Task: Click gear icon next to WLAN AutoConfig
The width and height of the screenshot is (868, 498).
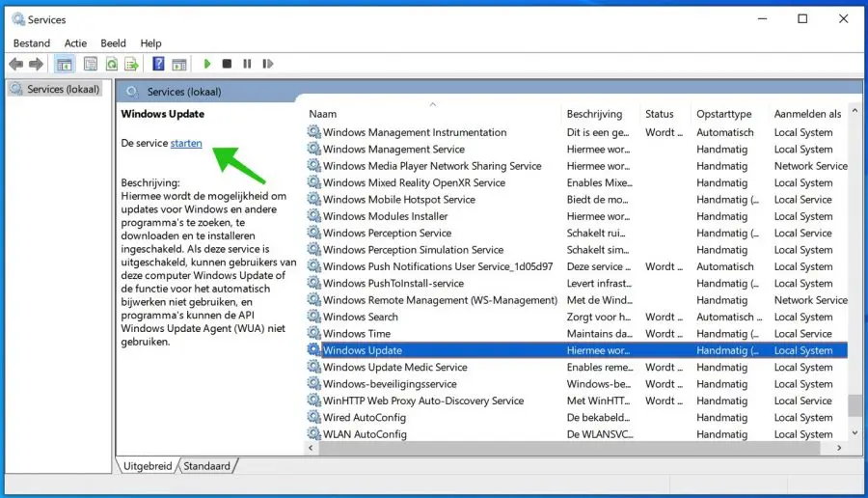Action: (313, 433)
